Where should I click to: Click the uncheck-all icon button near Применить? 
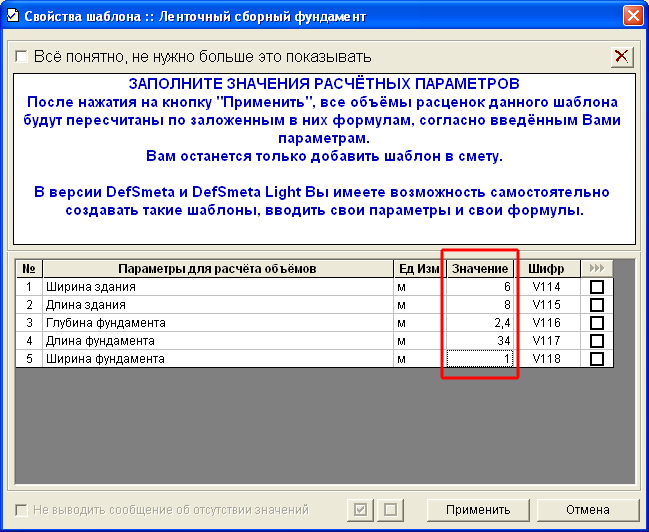[390, 509]
